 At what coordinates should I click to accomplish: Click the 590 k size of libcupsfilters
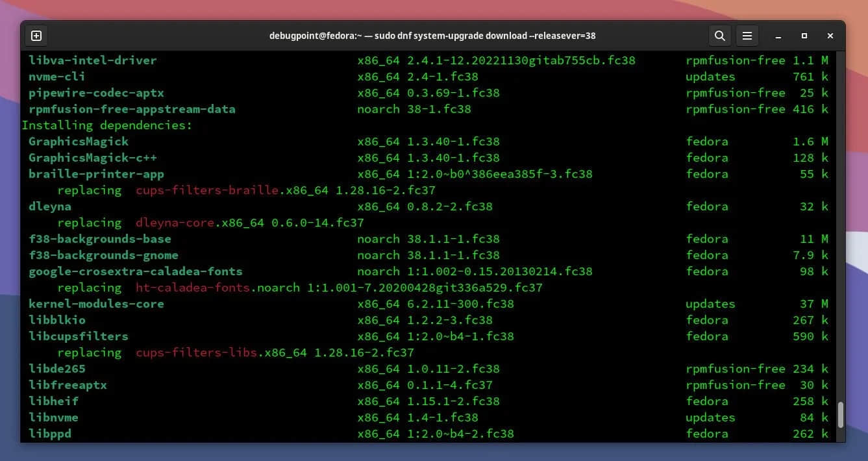[x=810, y=336]
